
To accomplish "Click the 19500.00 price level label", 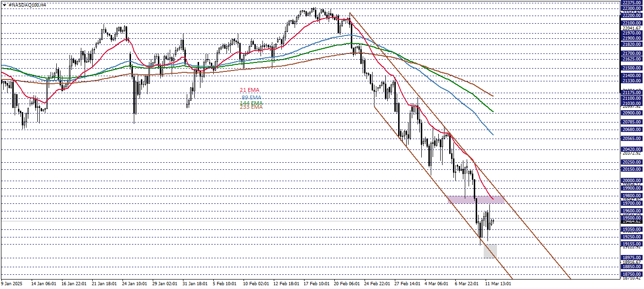I will pos(632,218).
